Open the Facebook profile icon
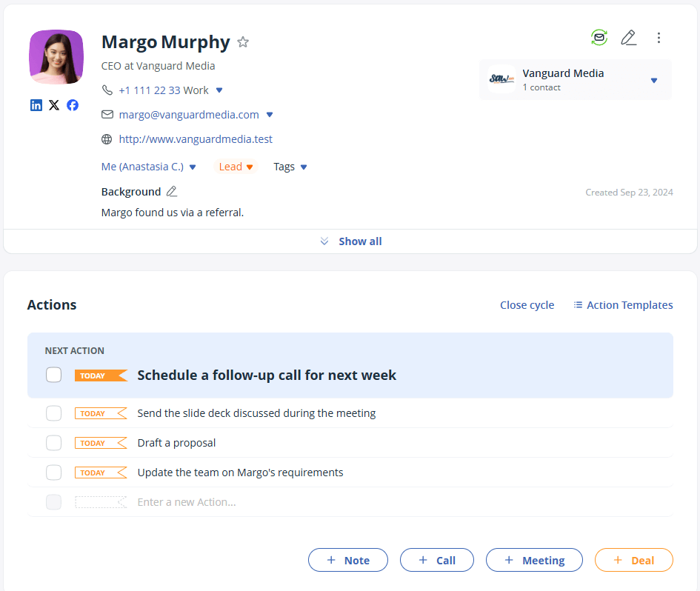Image resolution: width=700 pixels, height=591 pixels. 73,105
